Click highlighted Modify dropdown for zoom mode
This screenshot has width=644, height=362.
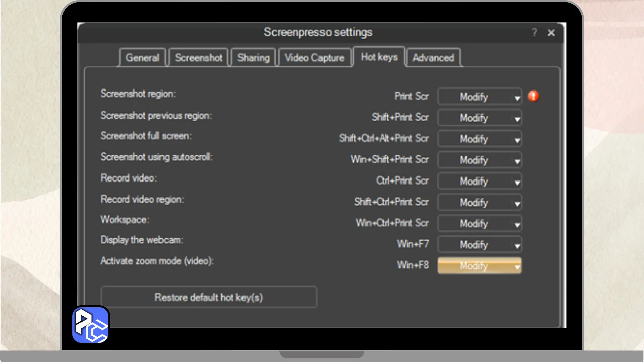coord(479,266)
